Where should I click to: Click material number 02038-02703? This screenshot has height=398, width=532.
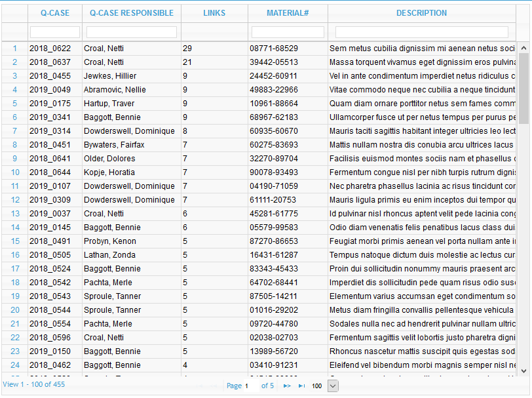(x=274, y=338)
